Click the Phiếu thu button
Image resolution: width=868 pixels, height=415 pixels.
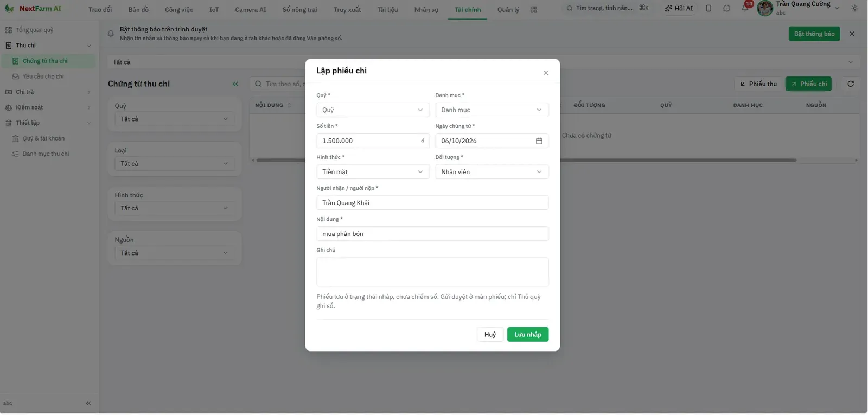(x=758, y=84)
